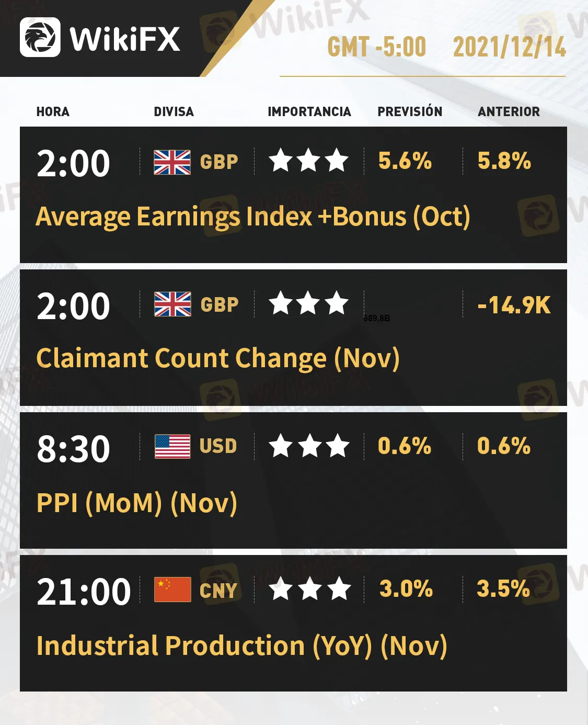Click the 21:00 time of CNY event
Image resolution: width=588 pixels, height=725 pixels.
(x=84, y=592)
